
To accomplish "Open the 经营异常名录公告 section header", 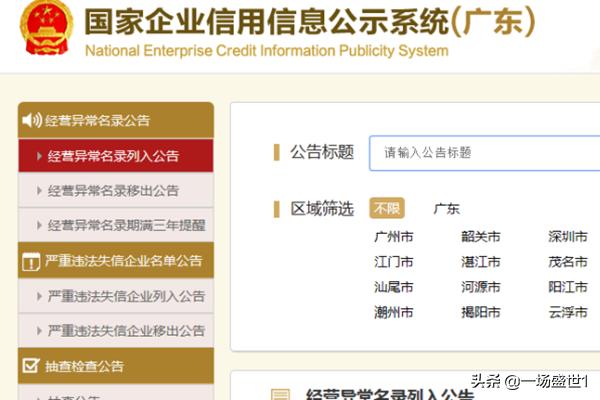I will click(116, 120).
